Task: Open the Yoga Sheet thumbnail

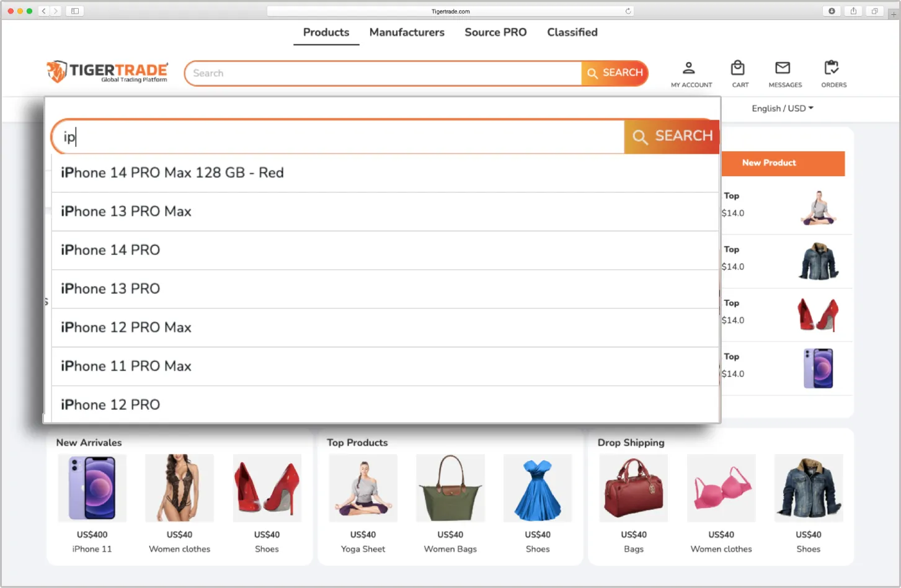Action: click(363, 488)
